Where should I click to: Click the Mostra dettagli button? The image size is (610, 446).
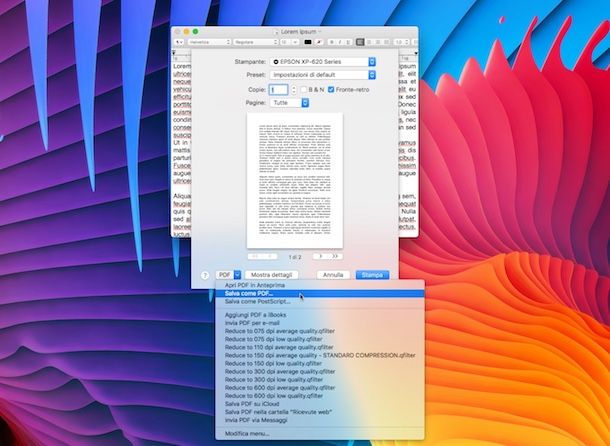pos(271,275)
